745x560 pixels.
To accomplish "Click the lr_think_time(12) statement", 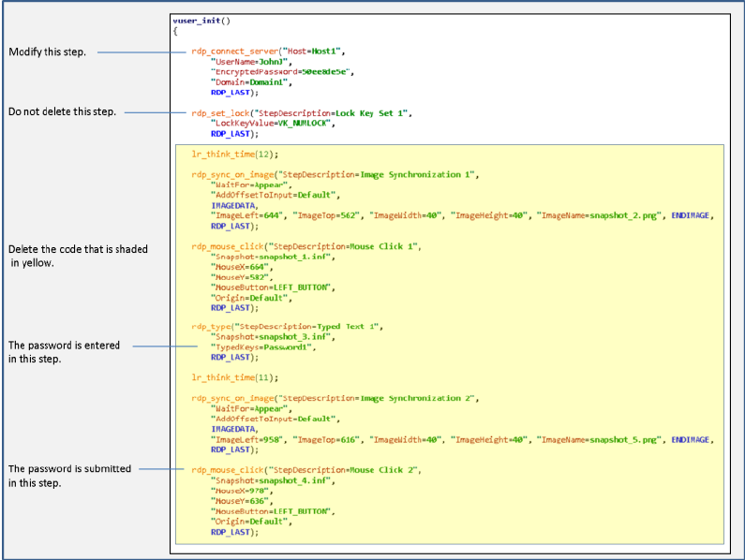I will coord(235,154).
